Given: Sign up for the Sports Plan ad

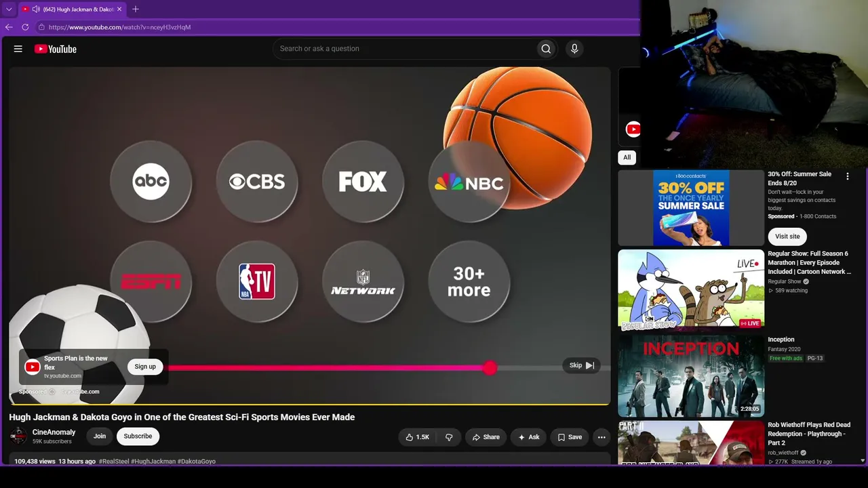Looking at the screenshot, I should [x=145, y=367].
